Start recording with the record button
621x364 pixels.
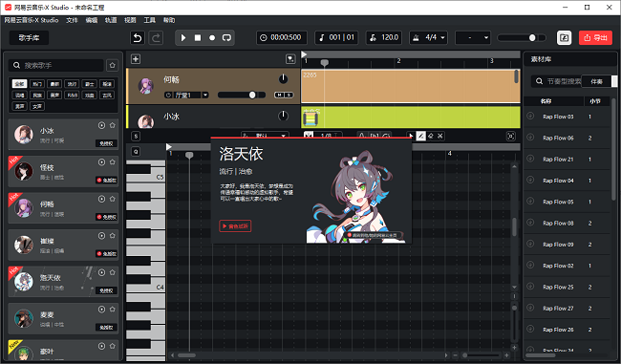click(212, 37)
